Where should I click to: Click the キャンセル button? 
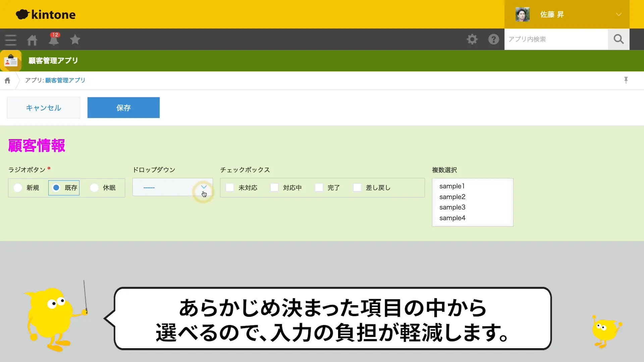click(x=44, y=108)
